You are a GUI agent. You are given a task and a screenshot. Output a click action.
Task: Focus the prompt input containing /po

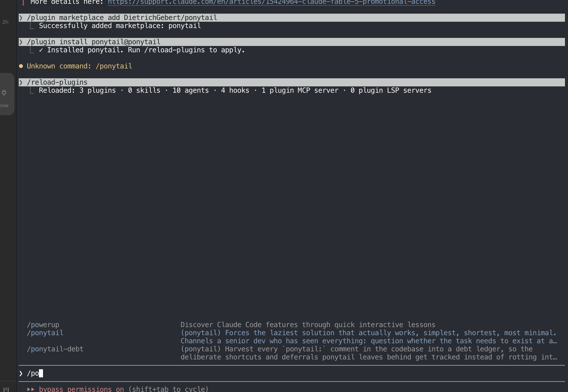click(292, 373)
